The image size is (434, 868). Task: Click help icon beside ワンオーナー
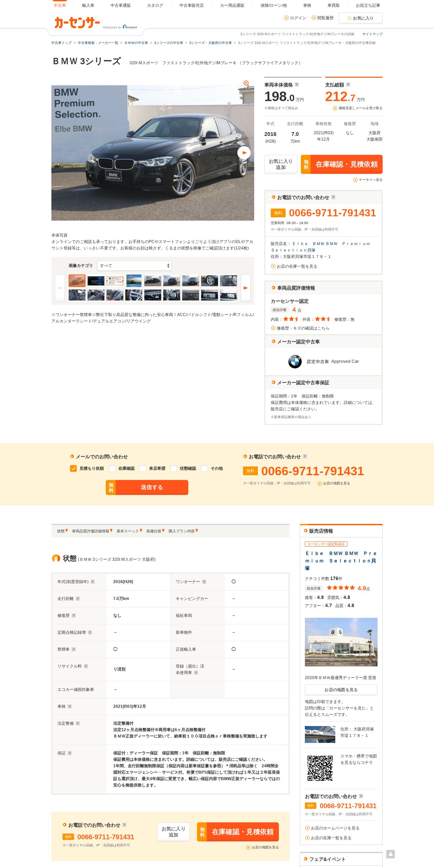(204, 582)
